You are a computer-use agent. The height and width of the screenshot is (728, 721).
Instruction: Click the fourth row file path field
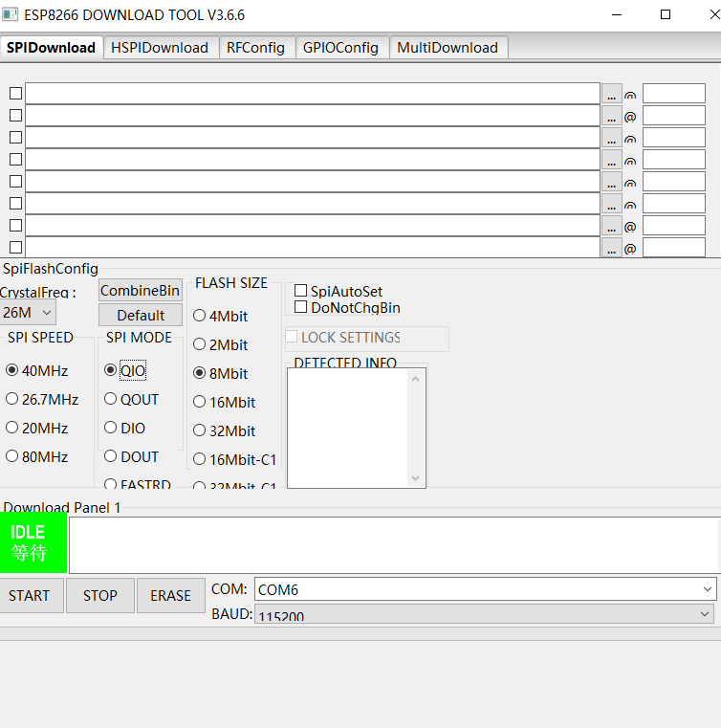pos(313,159)
